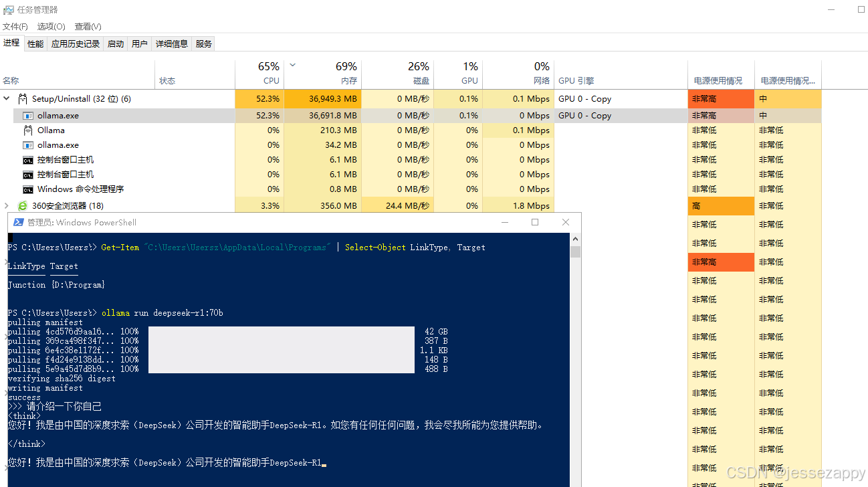Minimize the PowerShell window

click(504, 222)
